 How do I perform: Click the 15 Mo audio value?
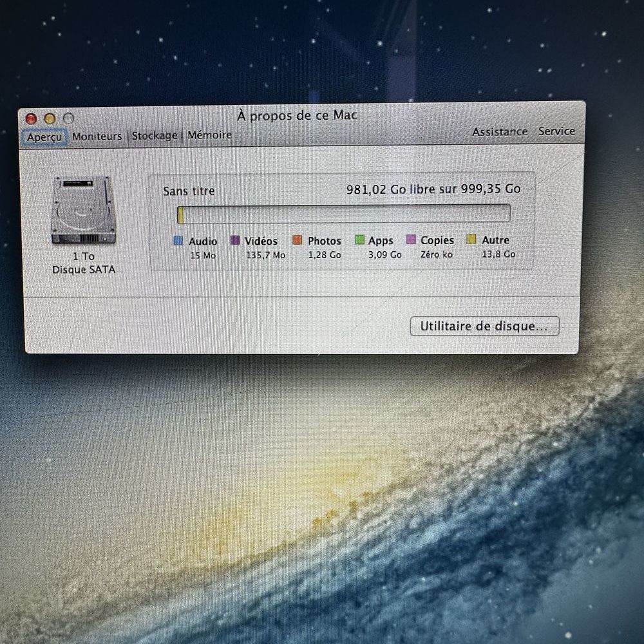[203, 256]
